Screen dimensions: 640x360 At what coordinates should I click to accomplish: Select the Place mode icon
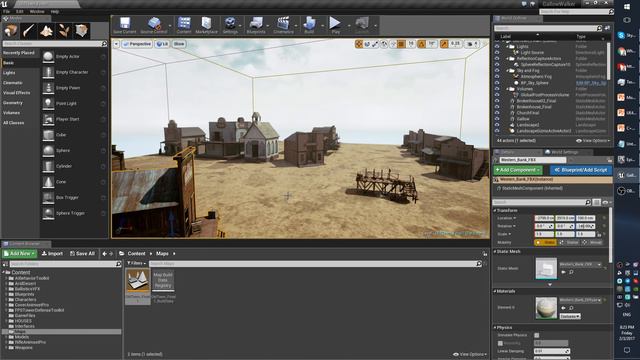[11, 31]
